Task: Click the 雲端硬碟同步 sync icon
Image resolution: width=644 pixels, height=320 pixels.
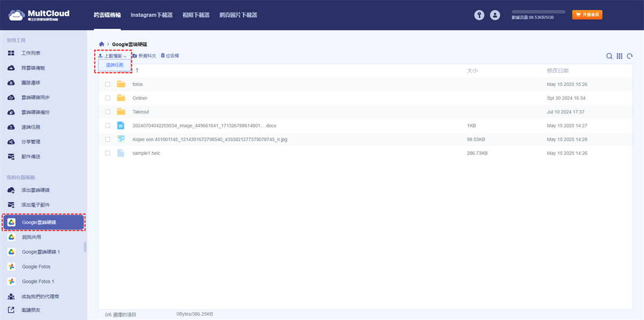Action: click(11, 98)
